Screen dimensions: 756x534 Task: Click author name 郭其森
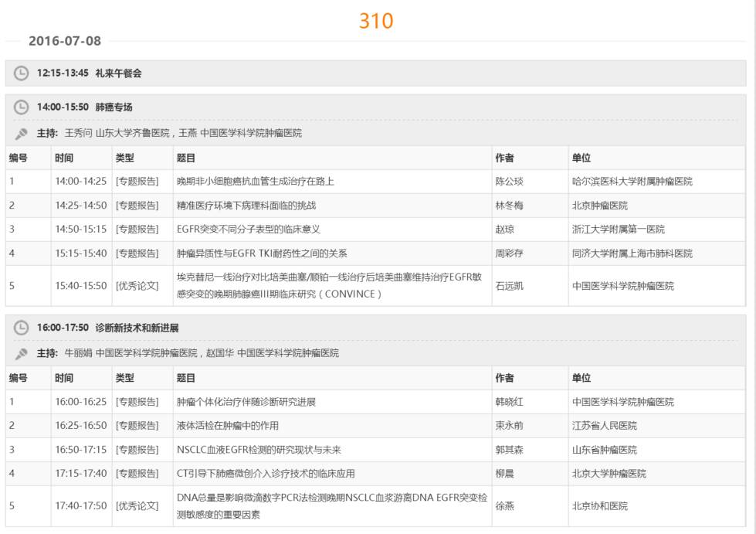(x=509, y=450)
